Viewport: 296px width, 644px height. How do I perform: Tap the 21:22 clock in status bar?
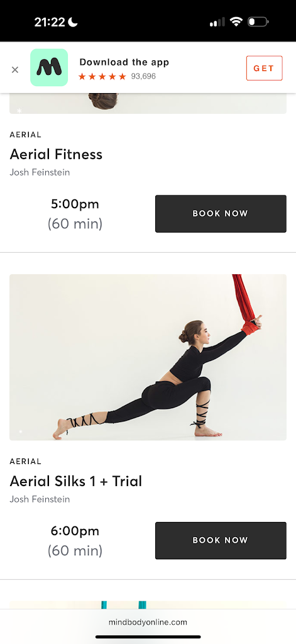[x=50, y=22]
